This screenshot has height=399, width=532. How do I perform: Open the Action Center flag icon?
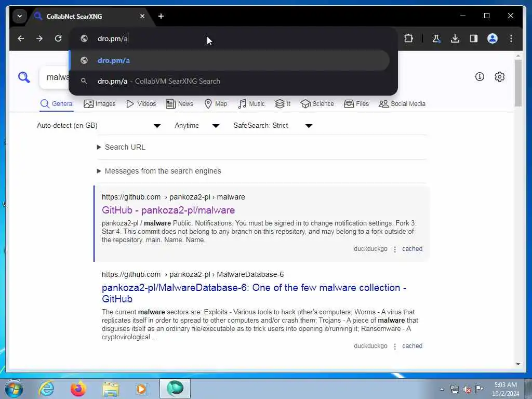pyautogui.click(x=479, y=389)
